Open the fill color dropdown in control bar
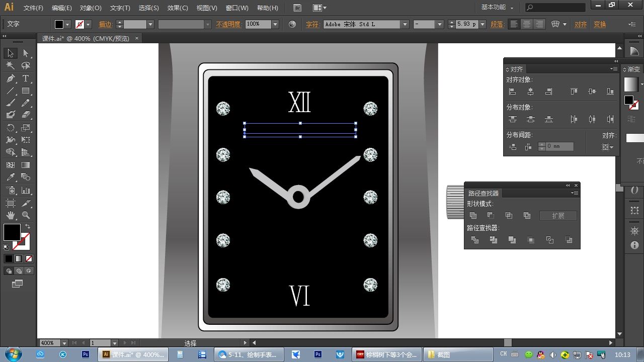 pyautogui.click(x=68, y=24)
